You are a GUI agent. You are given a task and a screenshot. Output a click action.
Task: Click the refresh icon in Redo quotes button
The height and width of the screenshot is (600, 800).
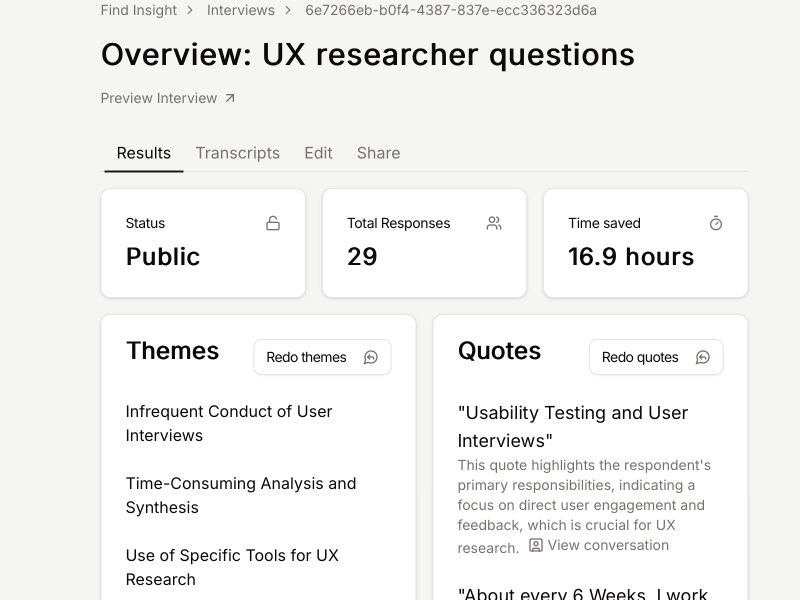(x=703, y=357)
